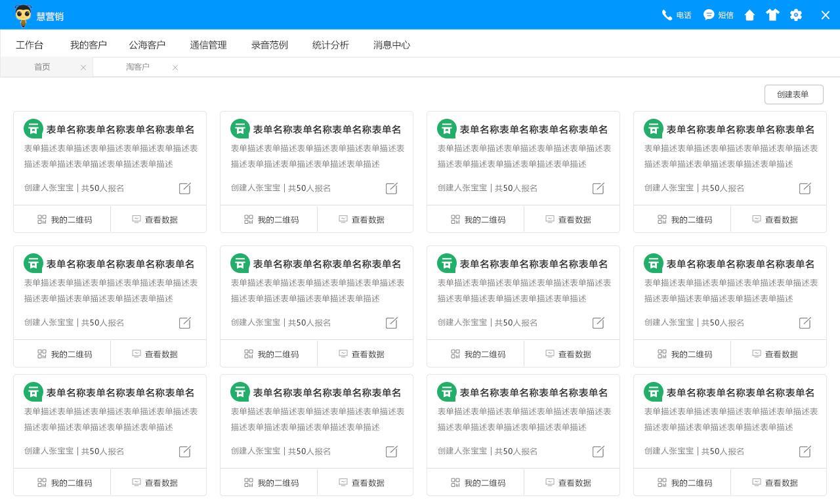This screenshot has height=504, width=840.
Task: Switch to the 首页 tab
Action: (x=42, y=67)
